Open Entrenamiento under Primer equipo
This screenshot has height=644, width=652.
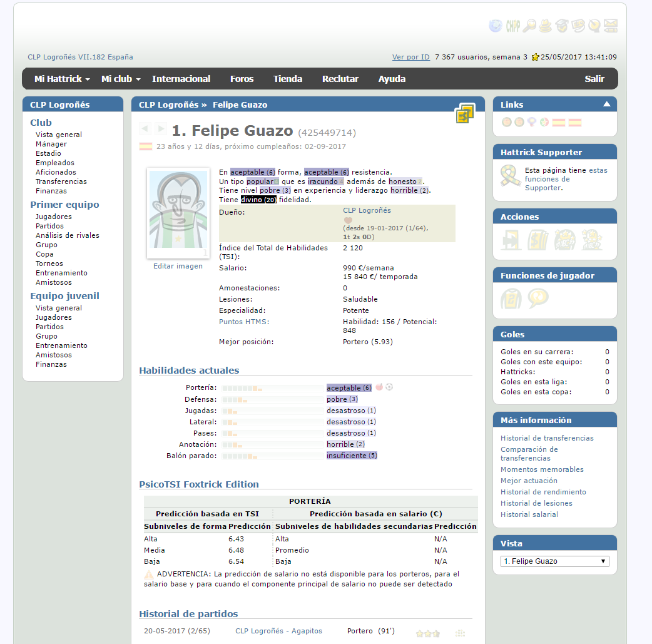61,273
